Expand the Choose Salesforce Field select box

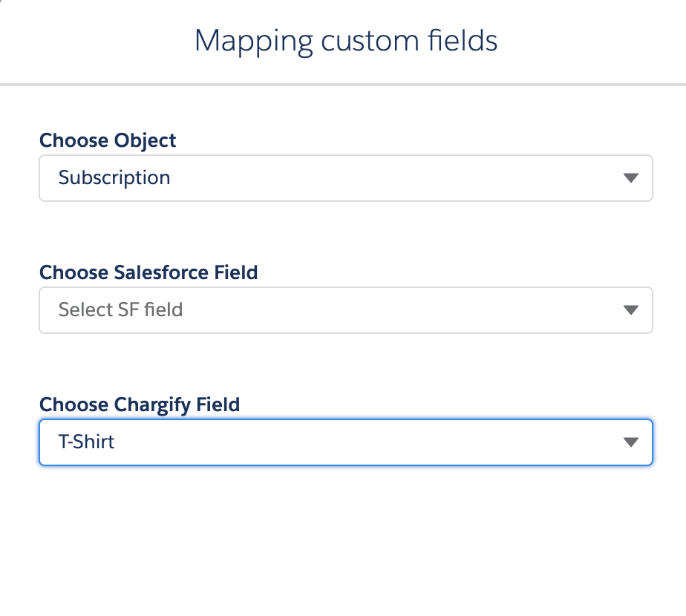[345, 310]
